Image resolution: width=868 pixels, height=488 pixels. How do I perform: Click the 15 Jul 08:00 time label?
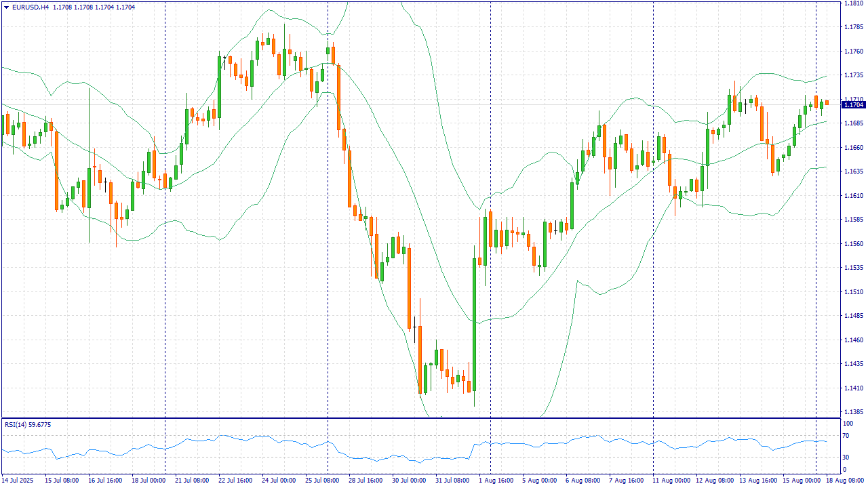pos(61,481)
